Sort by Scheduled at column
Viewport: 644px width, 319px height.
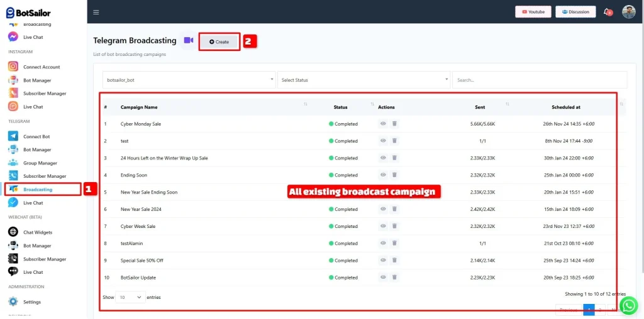click(x=621, y=105)
